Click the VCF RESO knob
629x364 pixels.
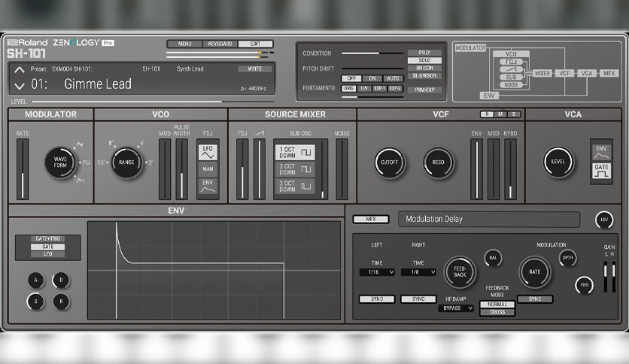438,162
